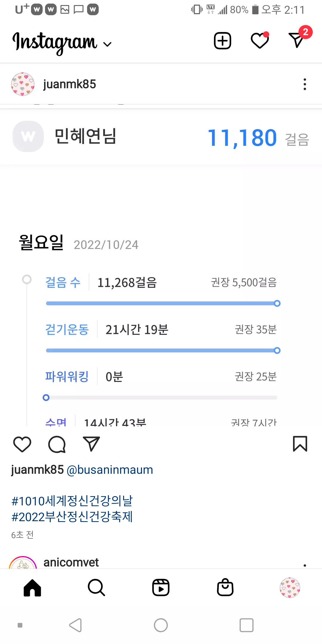Tap hashtag #1010세계정신건강의날
Image resolution: width=322 pixels, height=644 pixels.
coord(72,501)
